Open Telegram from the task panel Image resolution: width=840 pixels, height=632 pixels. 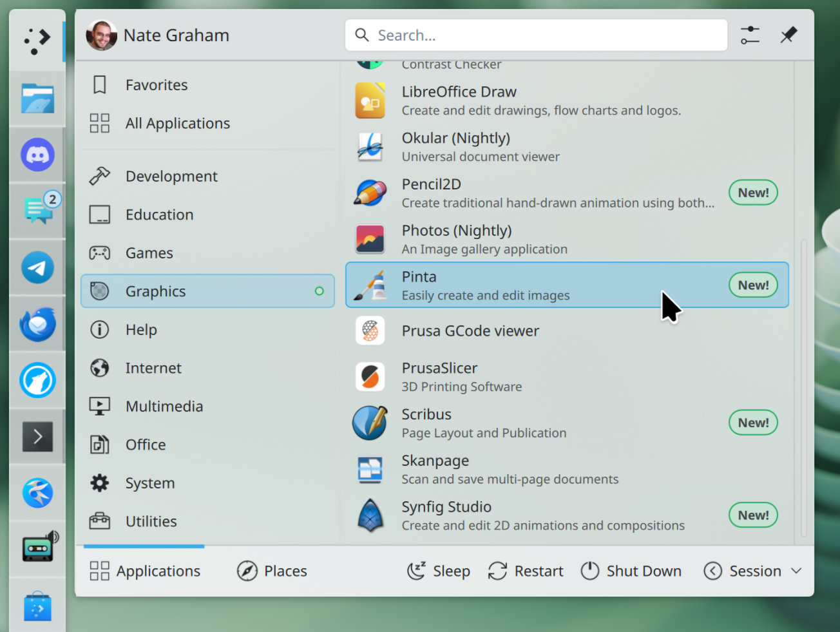37,268
